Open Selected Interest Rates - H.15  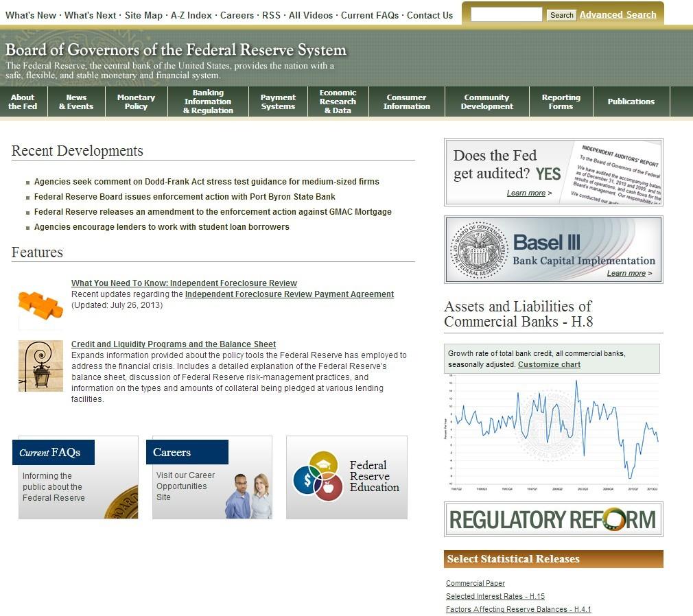click(x=495, y=596)
